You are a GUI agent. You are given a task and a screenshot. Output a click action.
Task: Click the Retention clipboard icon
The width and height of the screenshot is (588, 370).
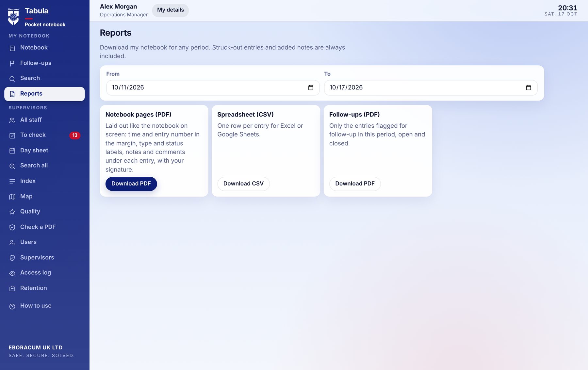coord(12,288)
